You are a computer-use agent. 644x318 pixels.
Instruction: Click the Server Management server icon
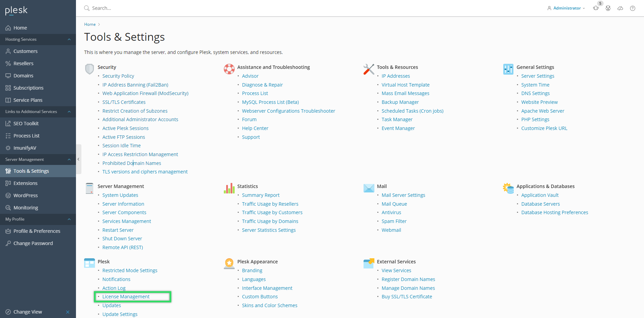point(90,188)
